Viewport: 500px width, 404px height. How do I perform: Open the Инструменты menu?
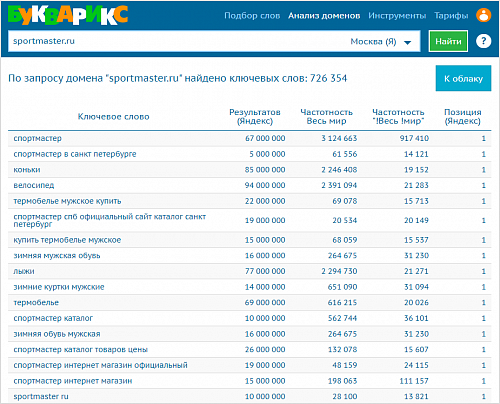pos(397,16)
